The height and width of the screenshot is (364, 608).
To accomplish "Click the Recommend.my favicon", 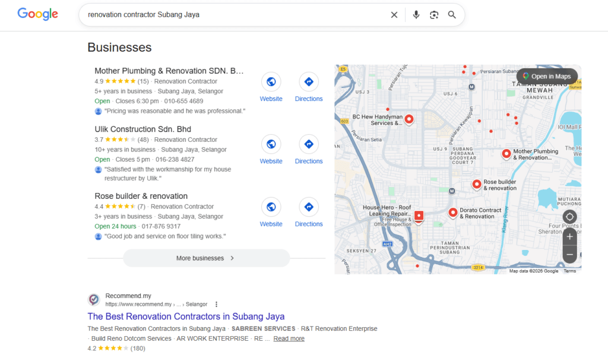I will point(94,300).
